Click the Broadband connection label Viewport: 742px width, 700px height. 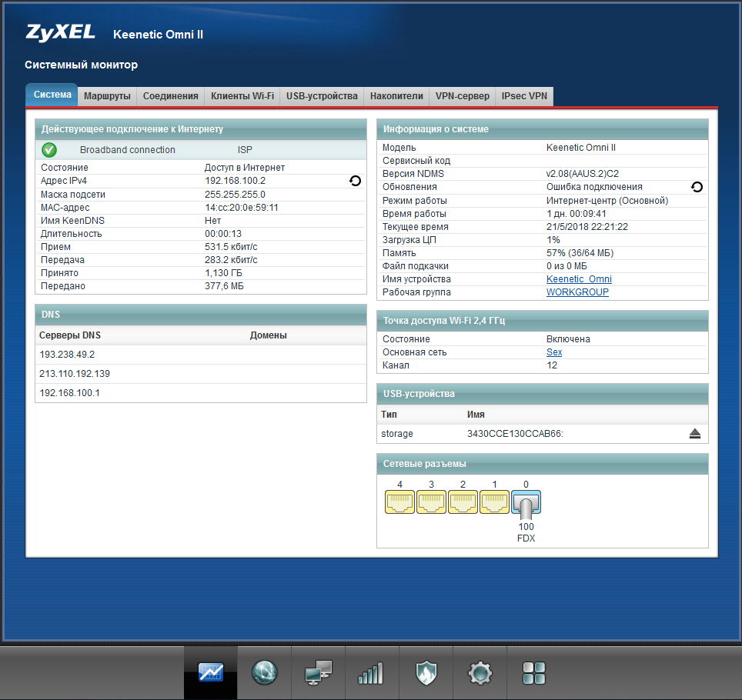127,150
